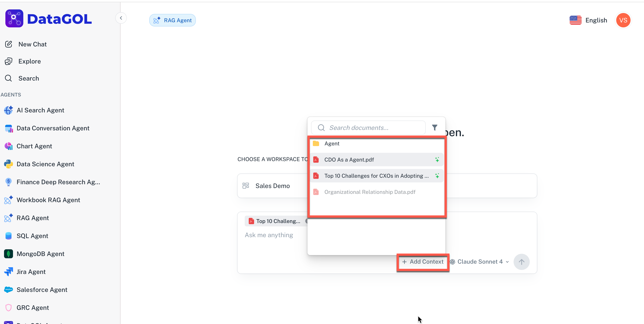
Task: Click the sidebar Search icon
Action: pyautogui.click(x=9, y=78)
